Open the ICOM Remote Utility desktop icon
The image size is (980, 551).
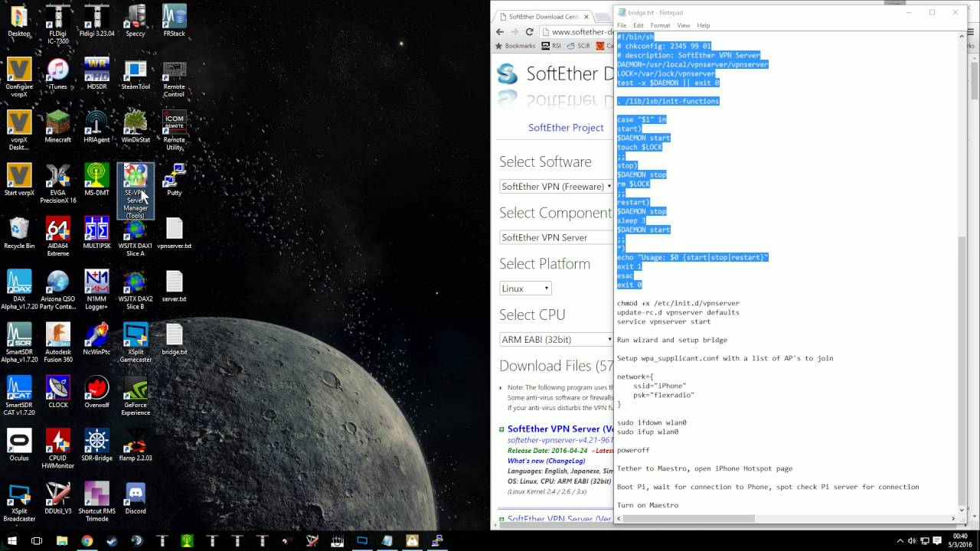(x=175, y=130)
